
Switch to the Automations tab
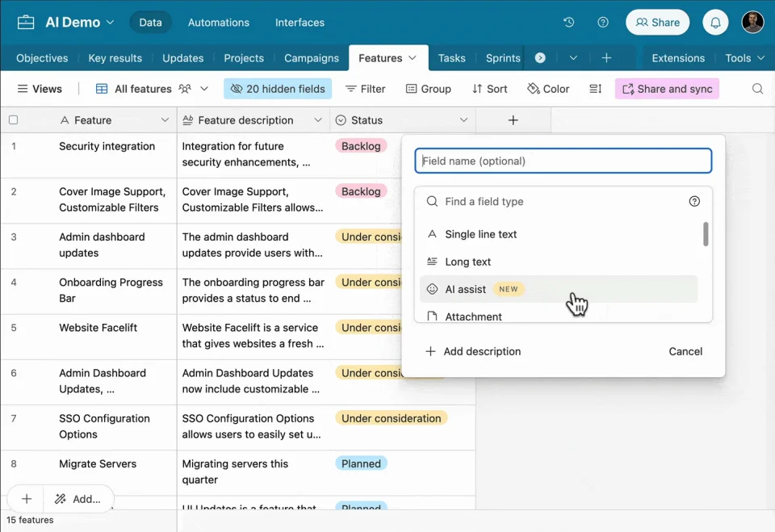pyautogui.click(x=219, y=23)
